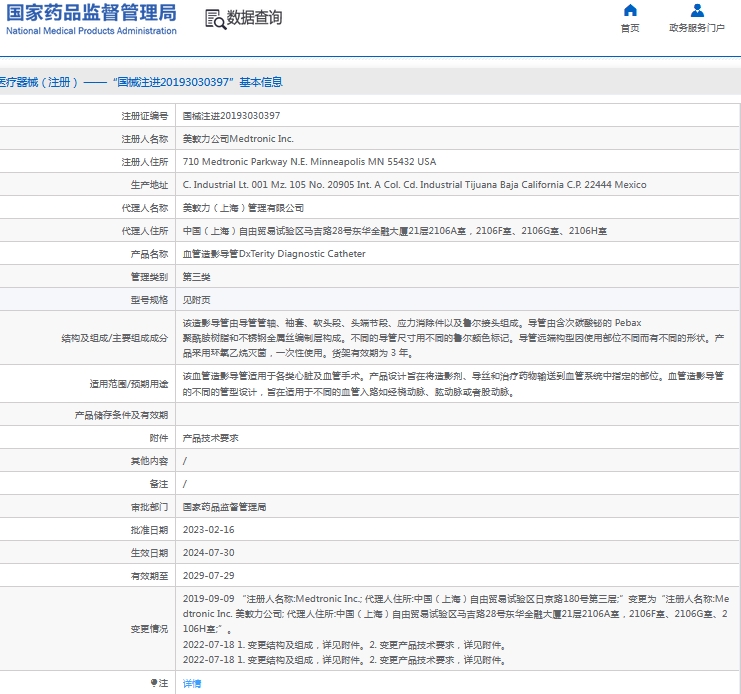
Task: Click product name DxTerity Diagnostic Catheter
Action: 274,254
